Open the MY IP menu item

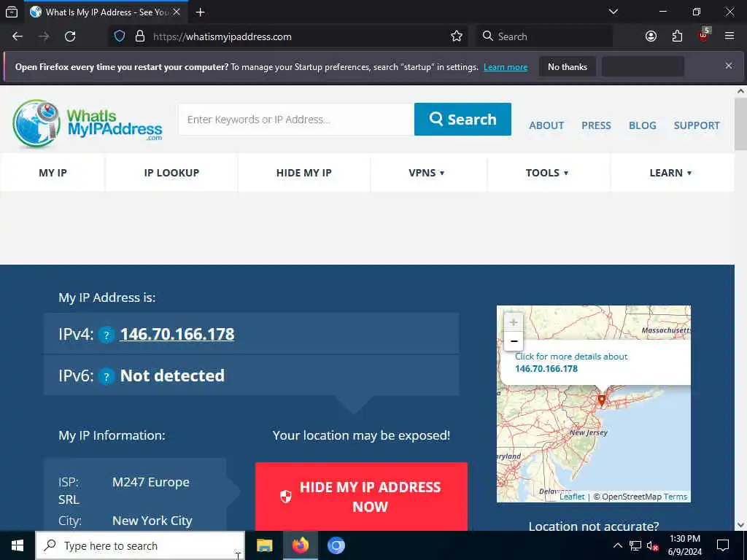(53, 173)
